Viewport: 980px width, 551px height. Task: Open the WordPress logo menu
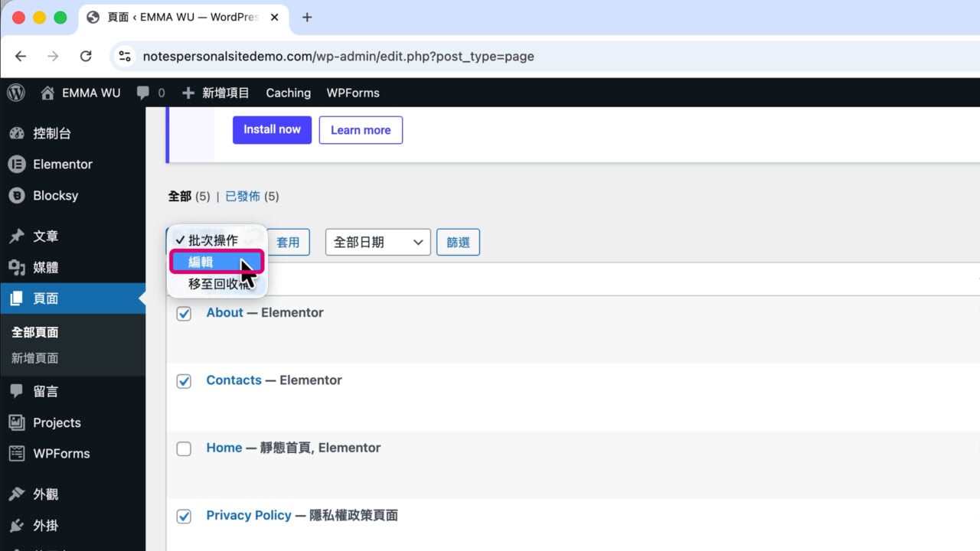[16, 93]
